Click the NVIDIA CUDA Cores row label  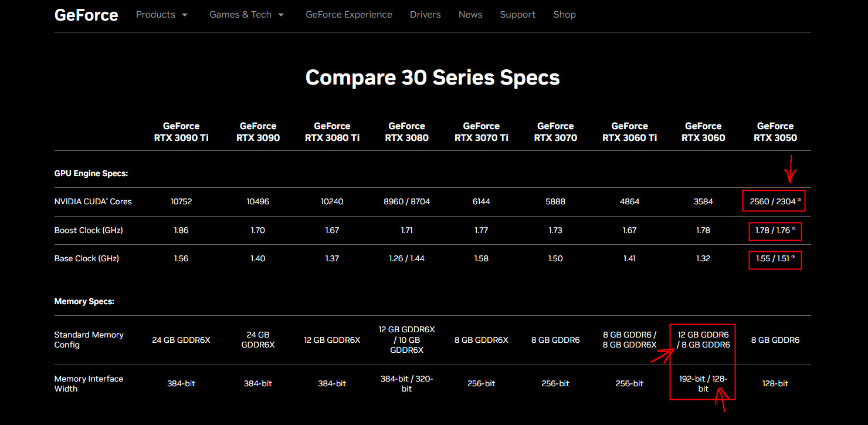[x=93, y=201]
